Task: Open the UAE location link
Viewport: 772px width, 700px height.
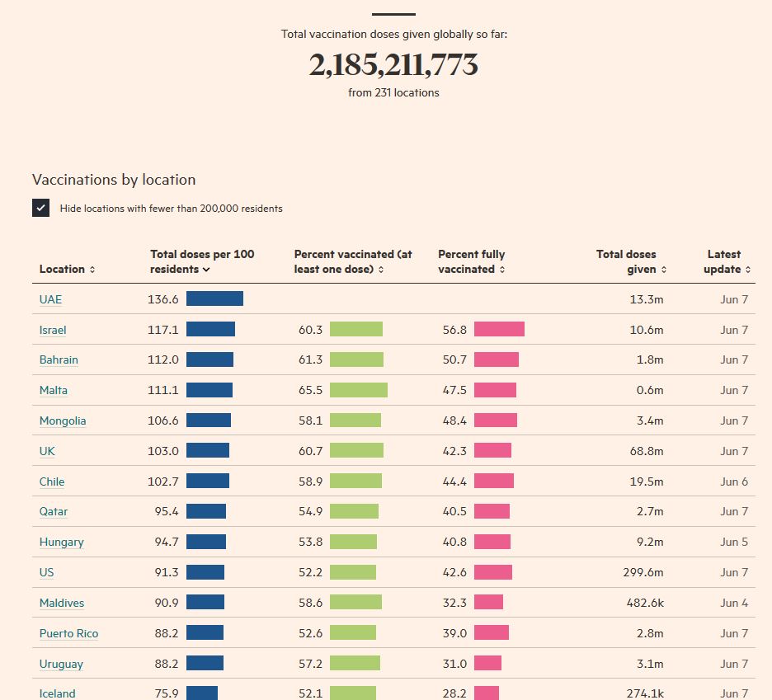Action: tap(50, 299)
